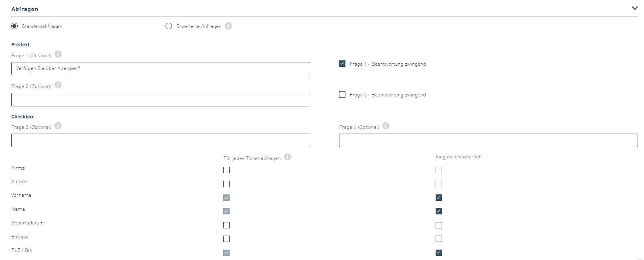Click info icon beside Erweiterte Abfragen

point(228,26)
